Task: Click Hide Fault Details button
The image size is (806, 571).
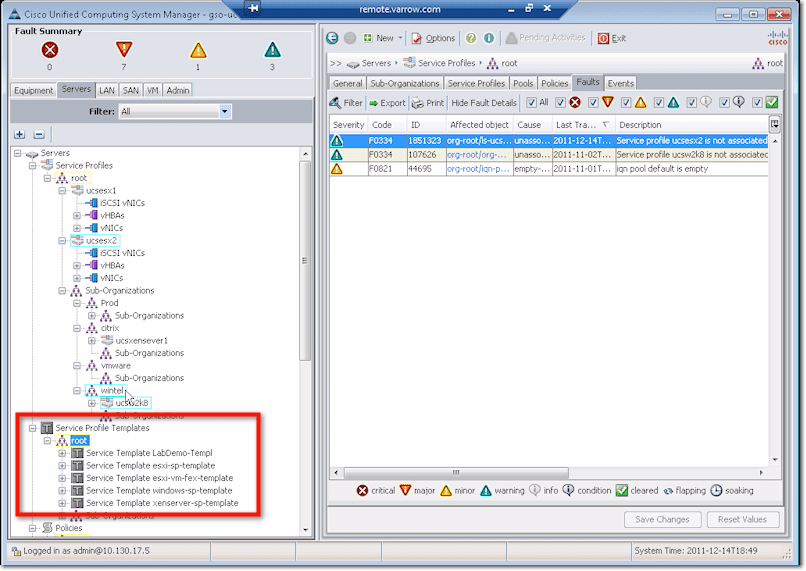Action: pyautogui.click(x=484, y=103)
